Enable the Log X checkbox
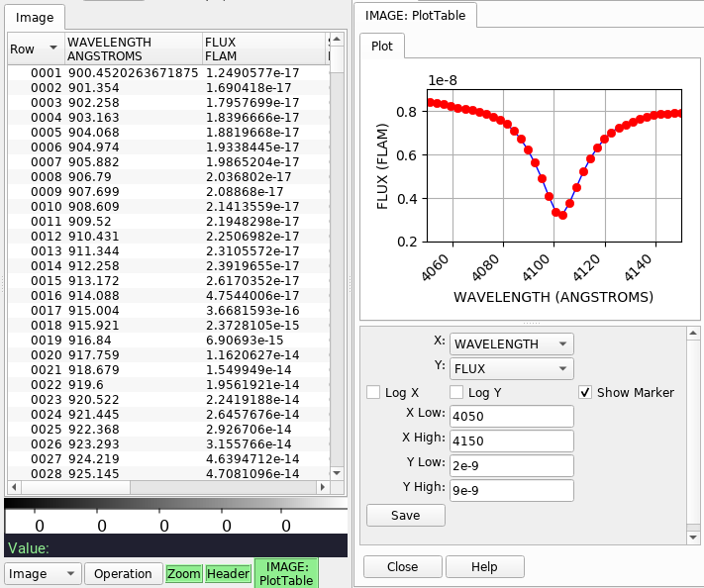The image size is (704, 588). (373, 392)
